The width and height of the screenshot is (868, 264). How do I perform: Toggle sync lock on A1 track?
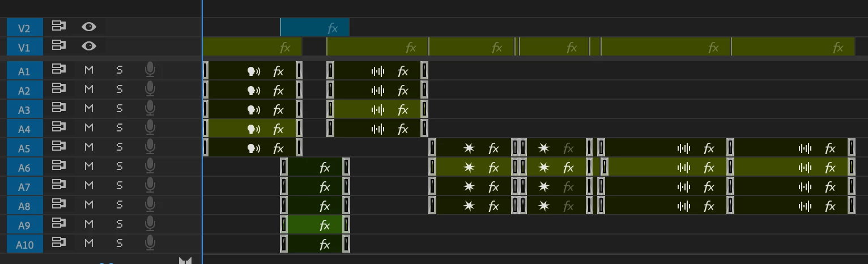pos(58,70)
